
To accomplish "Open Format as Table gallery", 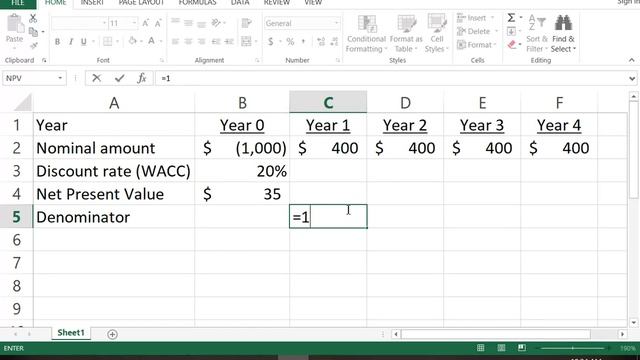I will [406, 34].
